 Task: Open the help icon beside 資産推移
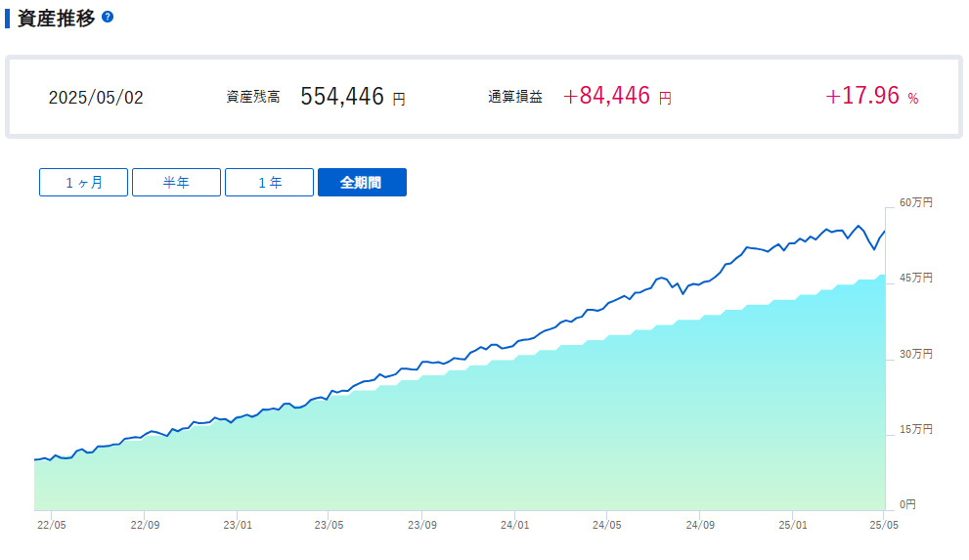[108, 17]
